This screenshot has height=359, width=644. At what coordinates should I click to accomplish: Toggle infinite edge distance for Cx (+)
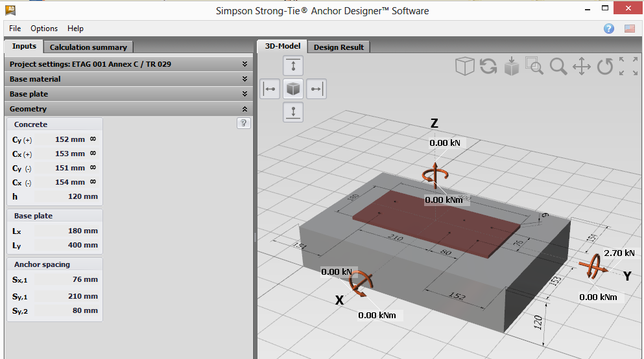(93, 154)
